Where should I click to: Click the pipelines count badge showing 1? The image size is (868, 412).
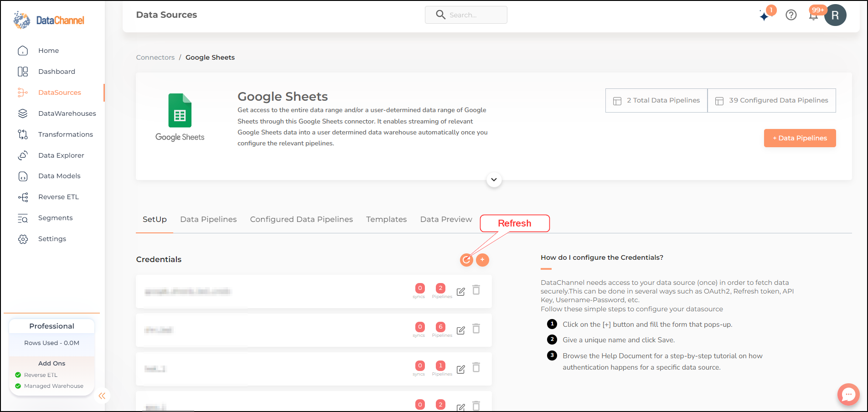point(440,366)
